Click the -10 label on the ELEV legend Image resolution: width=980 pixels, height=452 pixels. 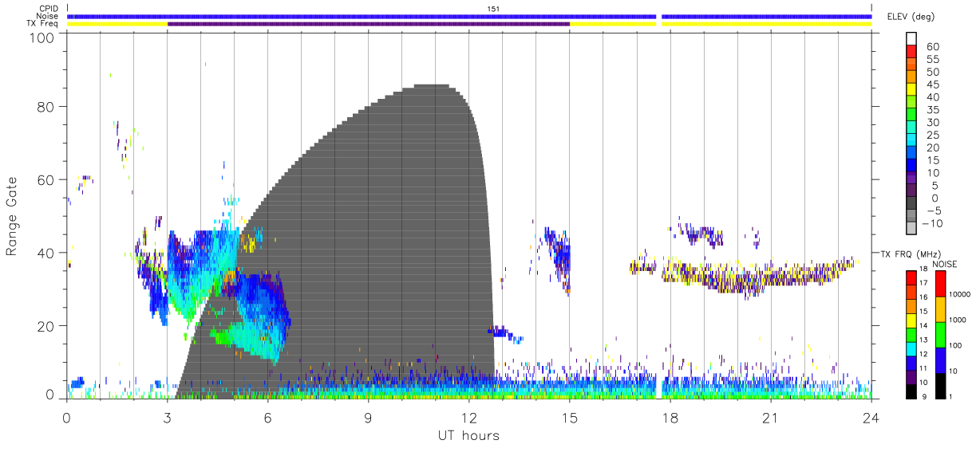point(931,224)
